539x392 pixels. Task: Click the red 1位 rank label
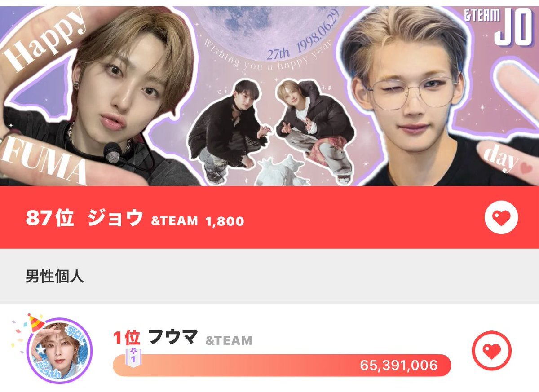[126, 337]
